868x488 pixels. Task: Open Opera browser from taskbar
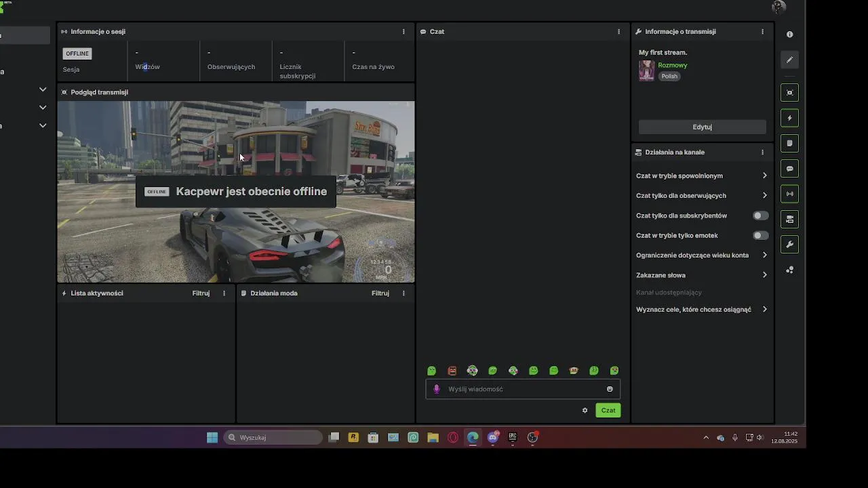point(453,437)
